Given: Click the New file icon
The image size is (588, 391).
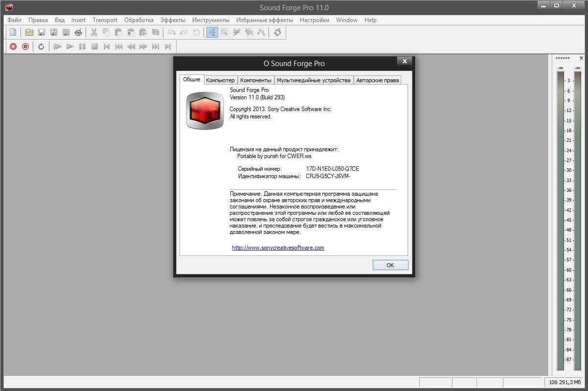Looking at the screenshot, I should [13, 33].
